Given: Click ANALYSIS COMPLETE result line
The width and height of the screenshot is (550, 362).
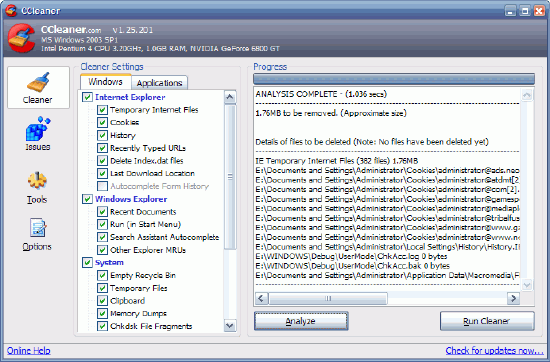Looking at the screenshot, I should click(321, 94).
